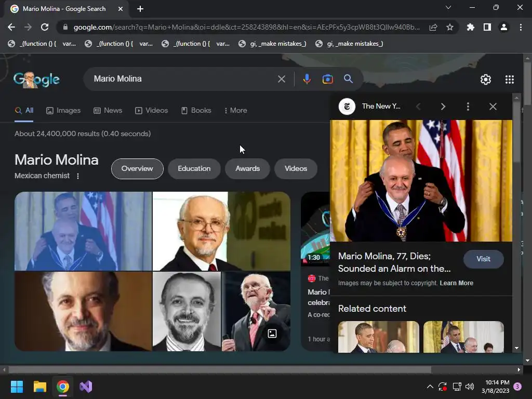Show the next image in preview panel
The width and height of the screenshot is (532, 399).
(443, 107)
